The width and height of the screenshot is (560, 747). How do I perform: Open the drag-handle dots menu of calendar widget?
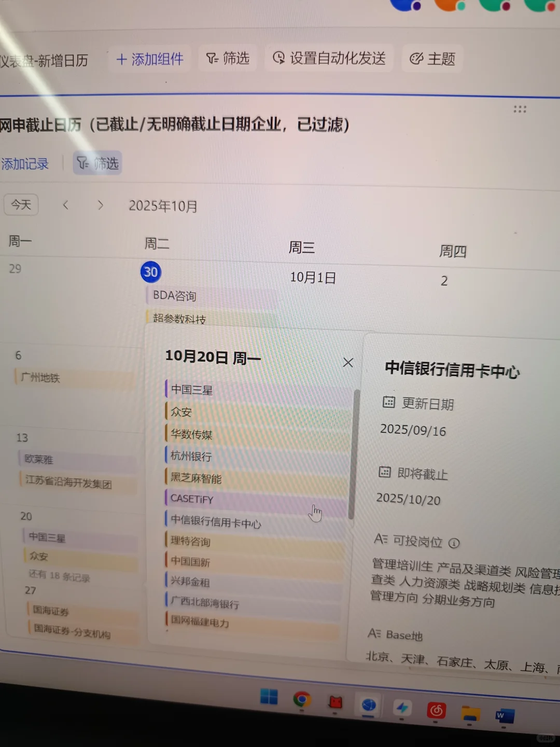coord(520,109)
